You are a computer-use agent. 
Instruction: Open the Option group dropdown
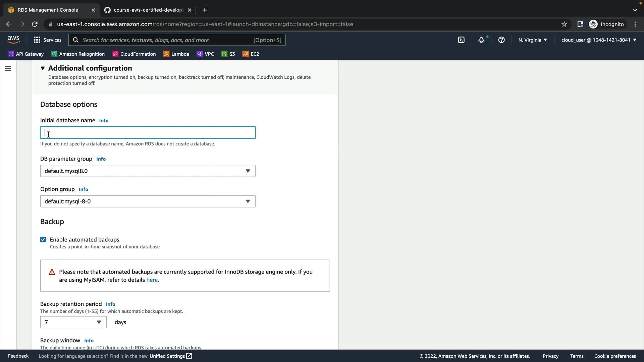[148, 201]
